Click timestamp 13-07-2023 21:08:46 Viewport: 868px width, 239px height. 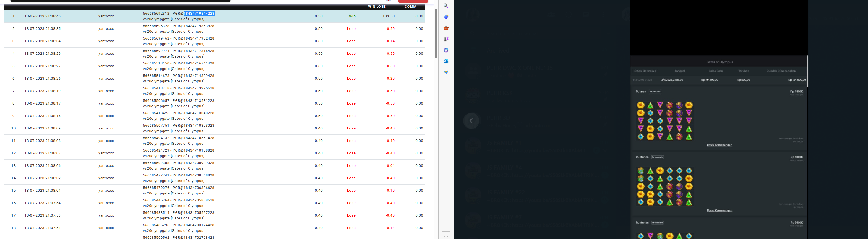point(42,16)
